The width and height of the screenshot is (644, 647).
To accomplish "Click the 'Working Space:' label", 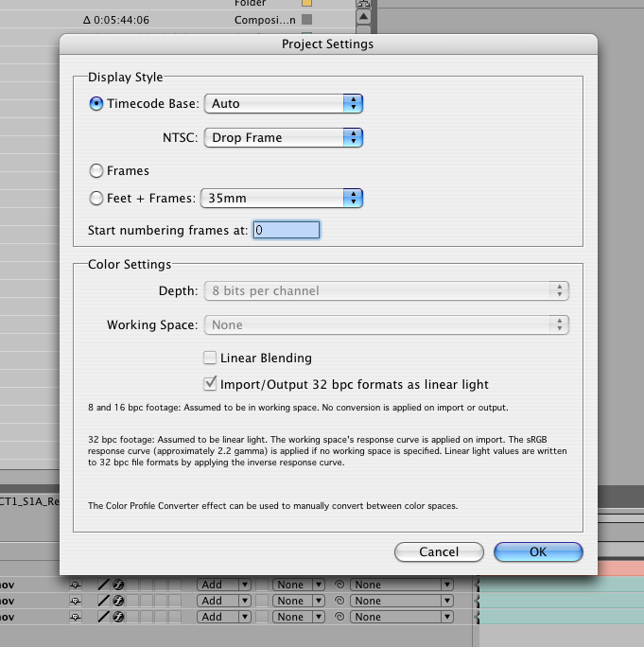I will (x=152, y=324).
